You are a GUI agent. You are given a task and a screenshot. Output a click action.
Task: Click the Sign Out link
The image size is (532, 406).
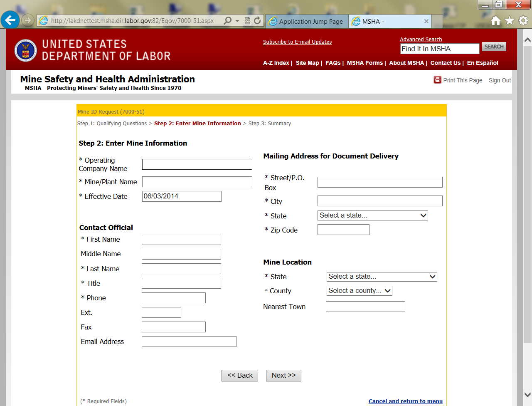coord(500,80)
